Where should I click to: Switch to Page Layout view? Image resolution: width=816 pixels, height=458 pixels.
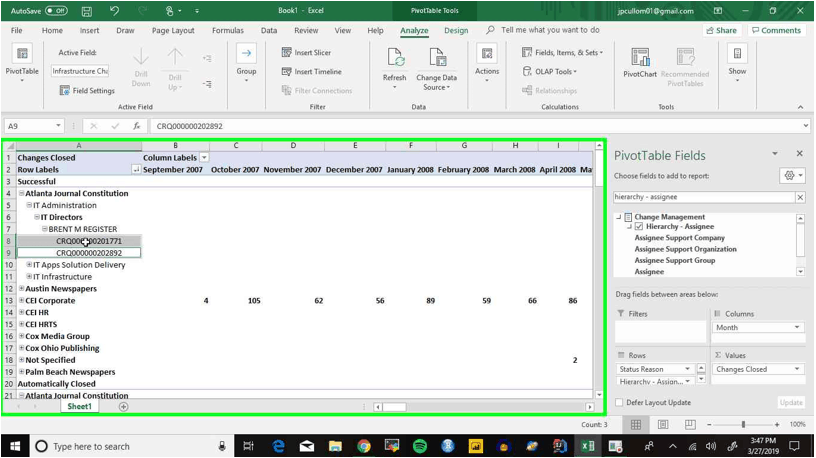click(x=663, y=425)
